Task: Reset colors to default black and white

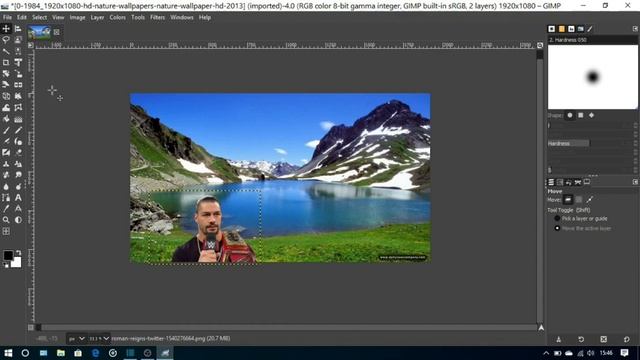Action: click(5, 265)
